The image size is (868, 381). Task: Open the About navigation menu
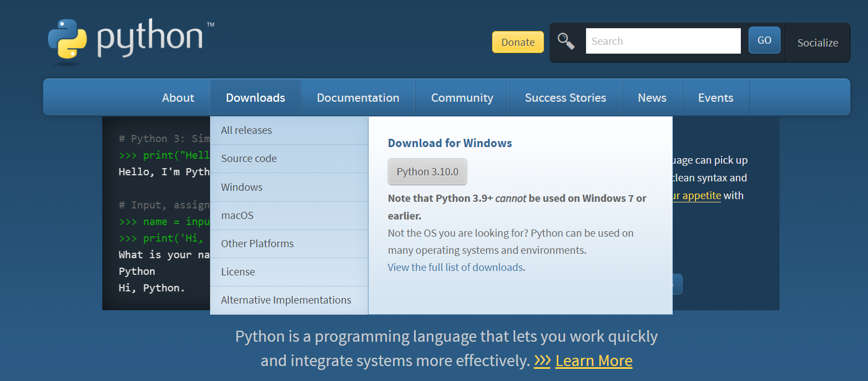coord(178,98)
